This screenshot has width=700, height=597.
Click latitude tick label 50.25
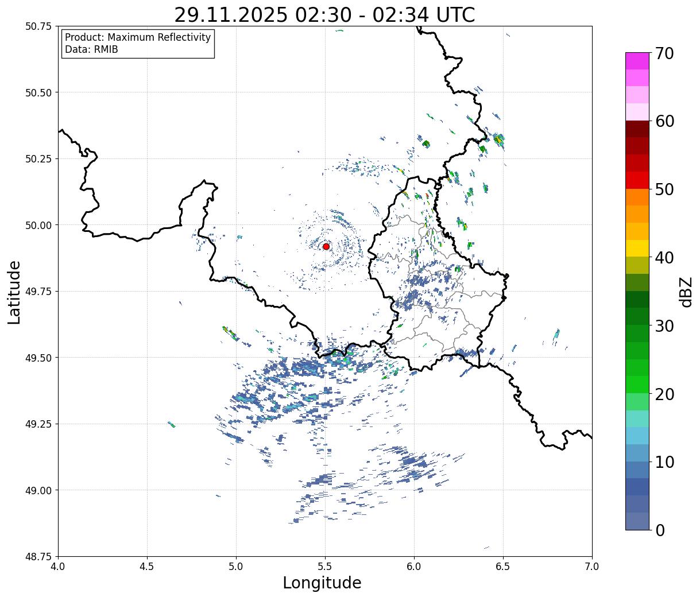(38, 159)
